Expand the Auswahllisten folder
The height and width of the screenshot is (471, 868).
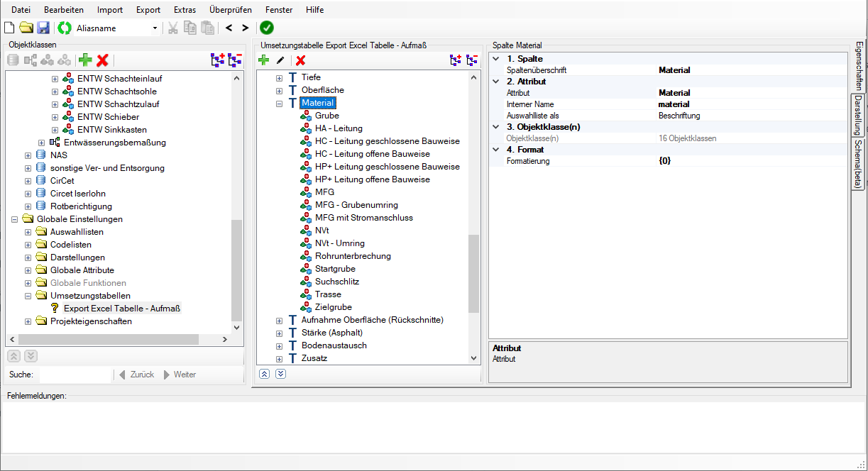28,232
